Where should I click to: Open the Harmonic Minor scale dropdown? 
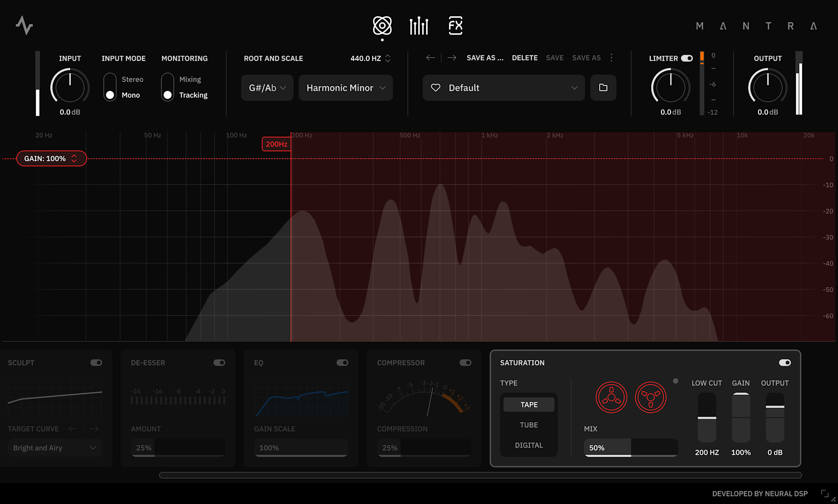(346, 88)
